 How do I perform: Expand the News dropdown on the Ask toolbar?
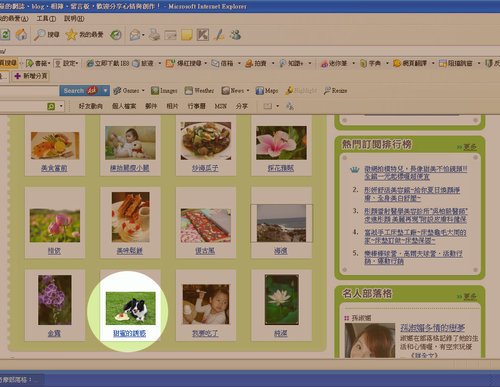[x=248, y=90]
